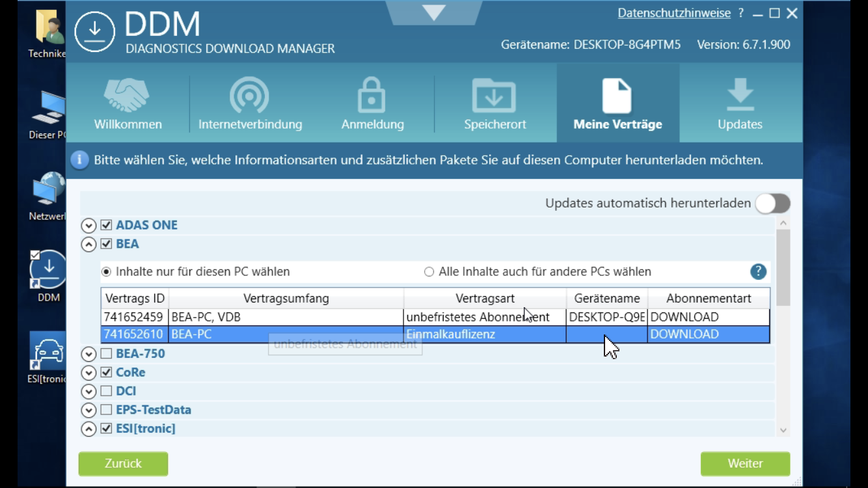Click the Vertragsart column header
The height and width of the screenshot is (488, 868).
pyautogui.click(x=485, y=299)
